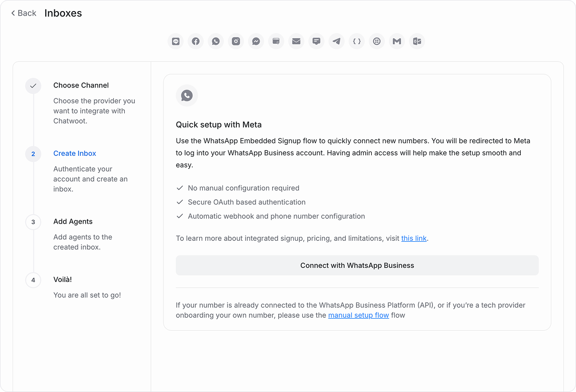Choose the Facebook channel icon
576x392 pixels.
click(x=196, y=41)
